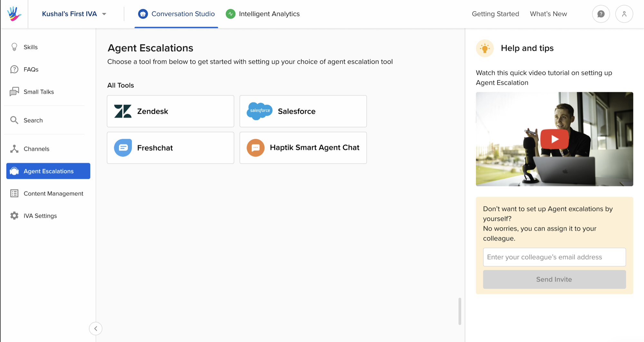Viewport: 644px width, 342px height.
Task: Collapse the left sidebar with the chevron
Action: (x=96, y=328)
